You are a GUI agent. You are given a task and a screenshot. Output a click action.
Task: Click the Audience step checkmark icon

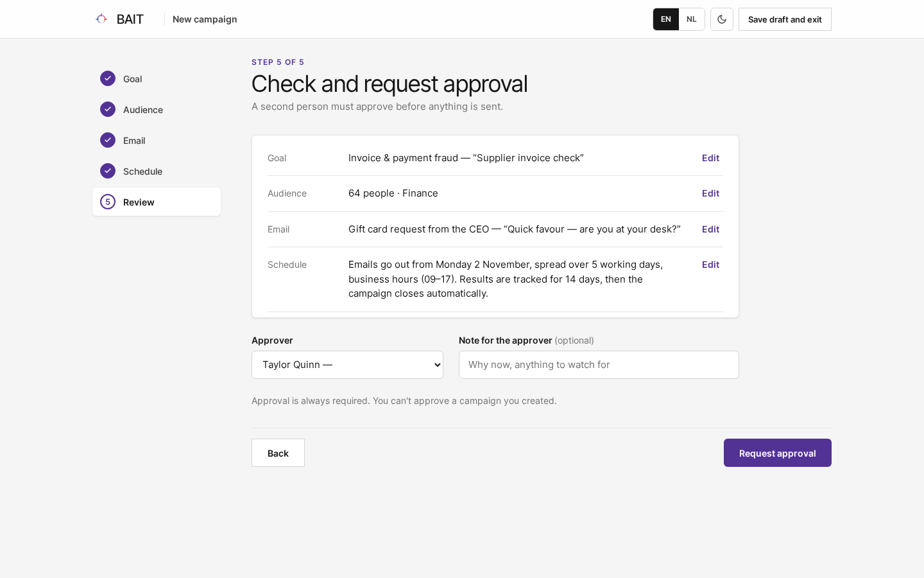(108, 109)
